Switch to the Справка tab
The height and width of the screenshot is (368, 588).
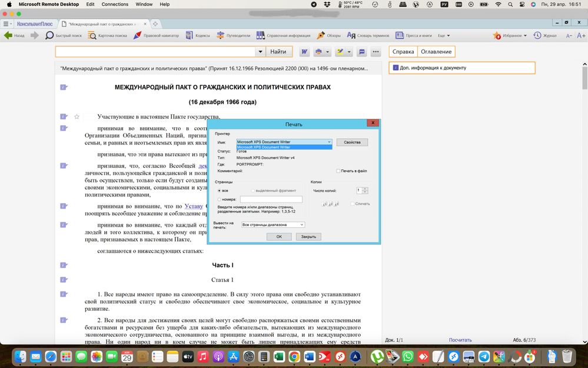[403, 52]
